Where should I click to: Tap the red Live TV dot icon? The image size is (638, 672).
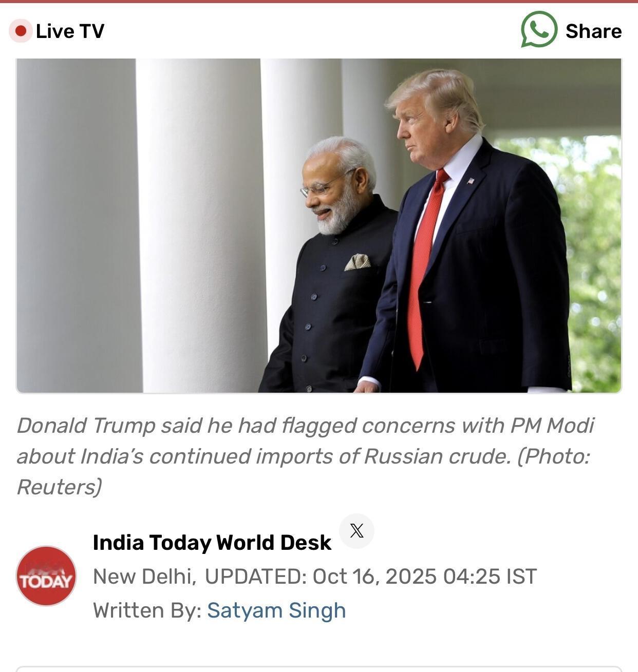(x=21, y=31)
